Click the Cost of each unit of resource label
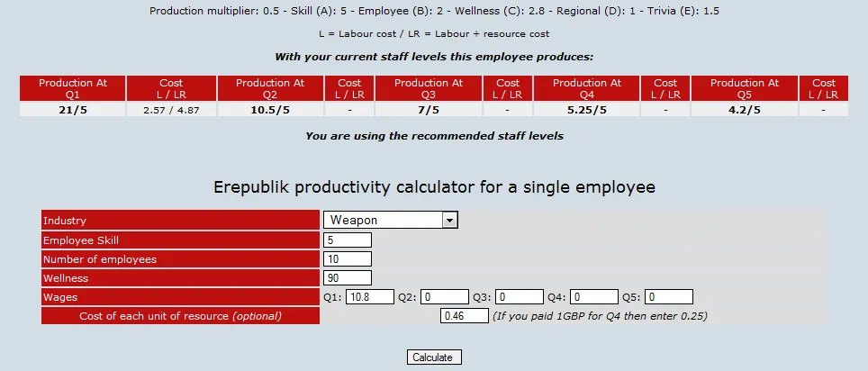 (180, 316)
